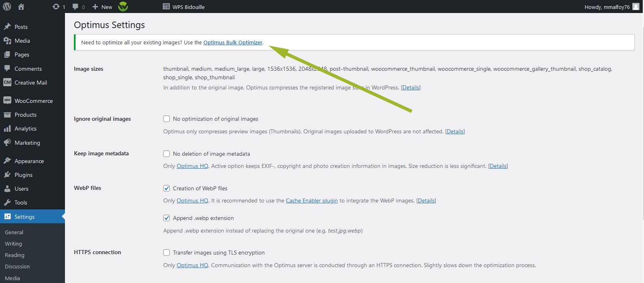Follow the Cache Enabler plugin link

point(311,200)
